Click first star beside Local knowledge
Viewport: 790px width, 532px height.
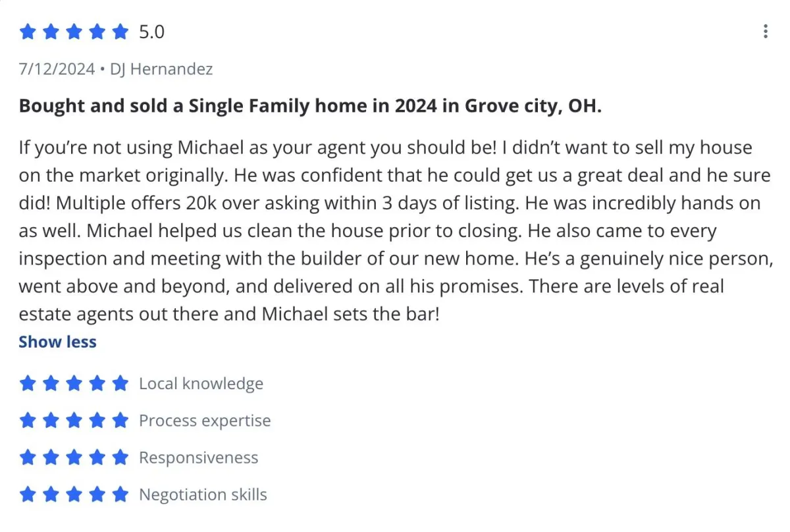[x=28, y=384]
